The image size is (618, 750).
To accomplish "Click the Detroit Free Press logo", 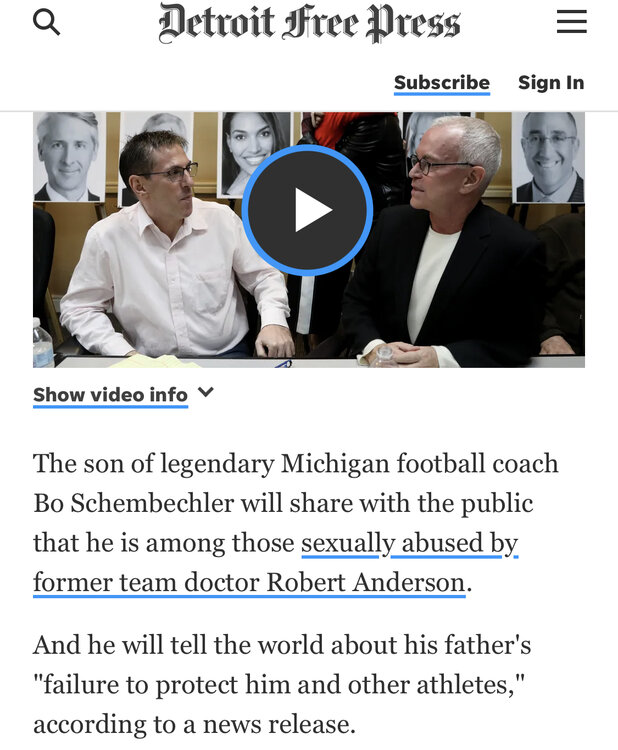I will [309, 22].
